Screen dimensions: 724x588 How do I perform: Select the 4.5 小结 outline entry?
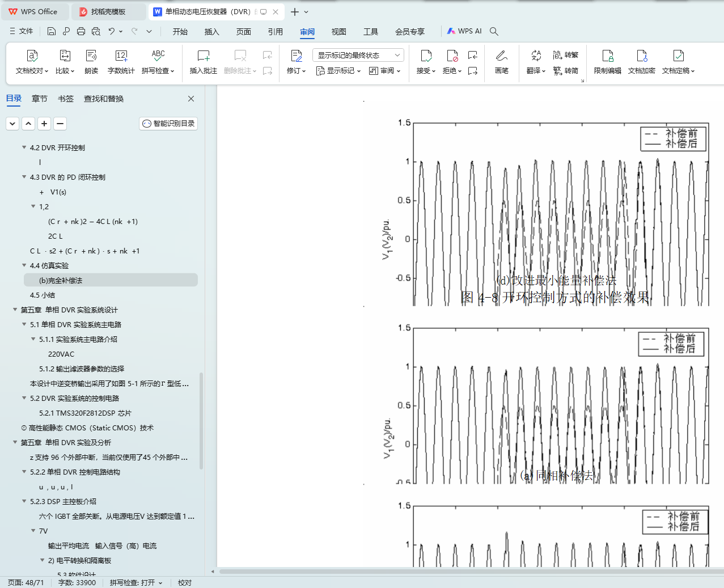pos(43,295)
